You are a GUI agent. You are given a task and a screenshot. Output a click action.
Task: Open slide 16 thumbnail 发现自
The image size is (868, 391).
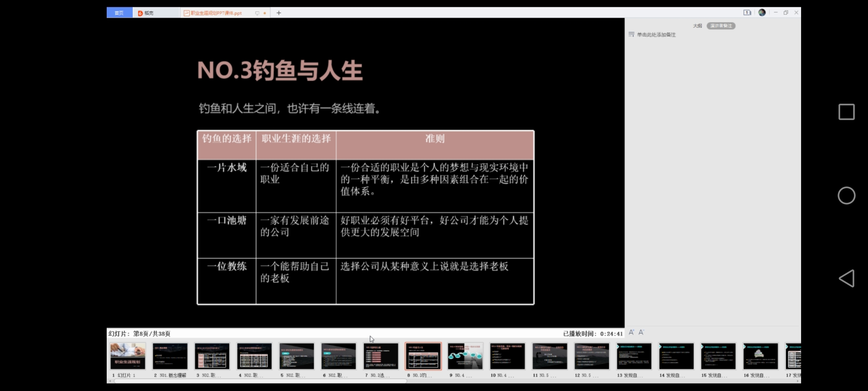(760, 357)
